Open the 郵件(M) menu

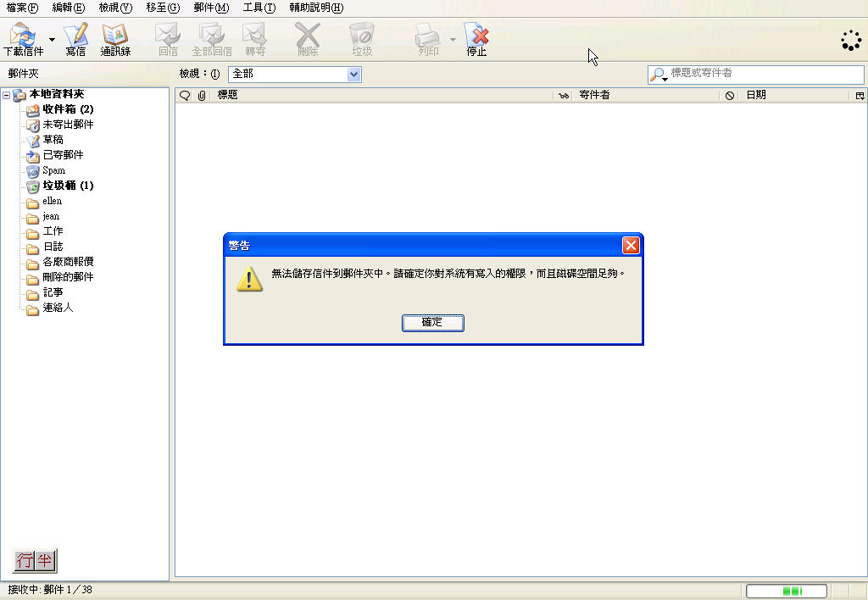click(211, 8)
